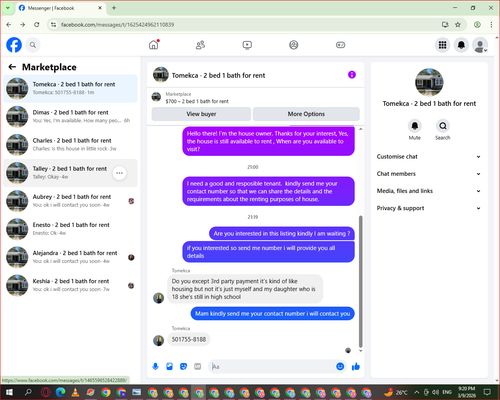The image size is (500, 400).
Task: Open taskbar search magnifier
Action: click(x=28, y=392)
